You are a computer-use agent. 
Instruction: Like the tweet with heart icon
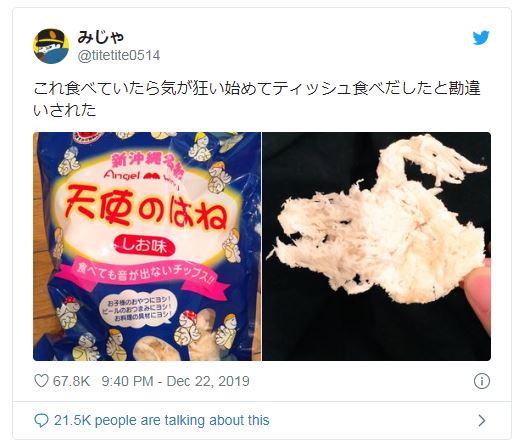pos(41,381)
